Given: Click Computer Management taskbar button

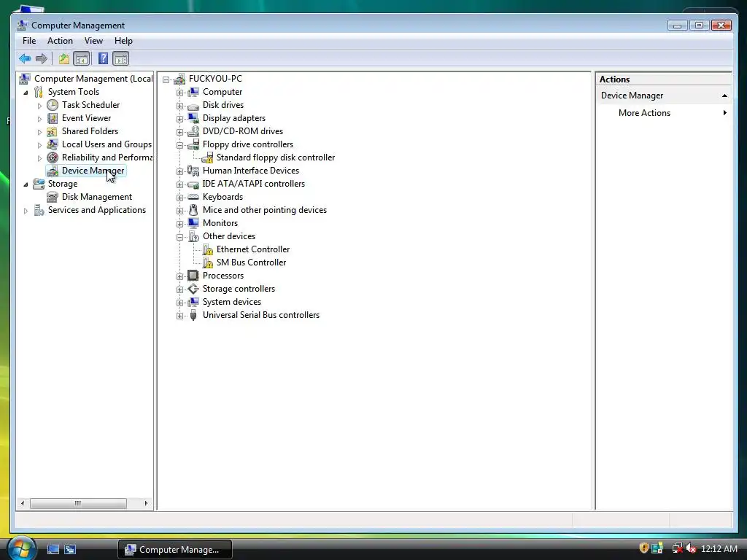Looking at the screenshot, I should (175, 550).
